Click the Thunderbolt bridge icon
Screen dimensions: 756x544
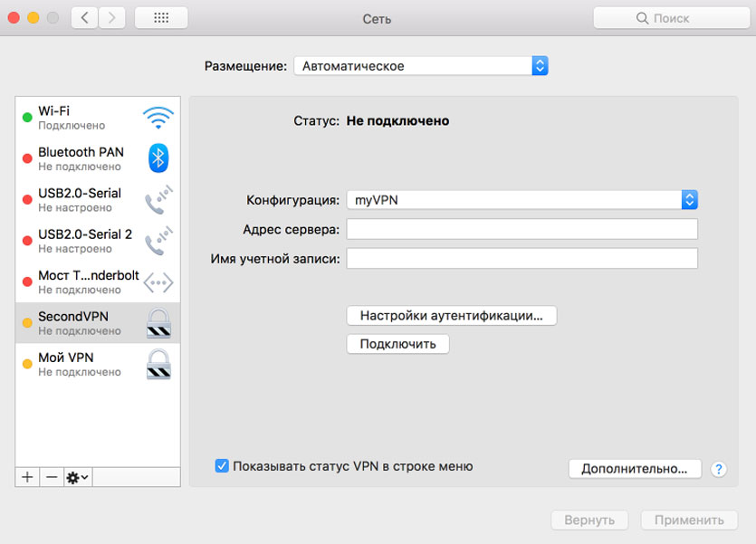[x=158, y=282]
